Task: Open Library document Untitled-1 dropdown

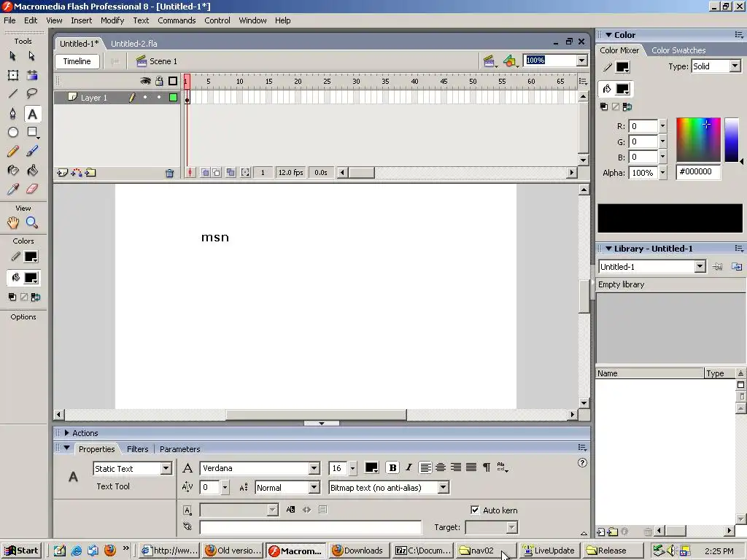Action: point(700,267)
